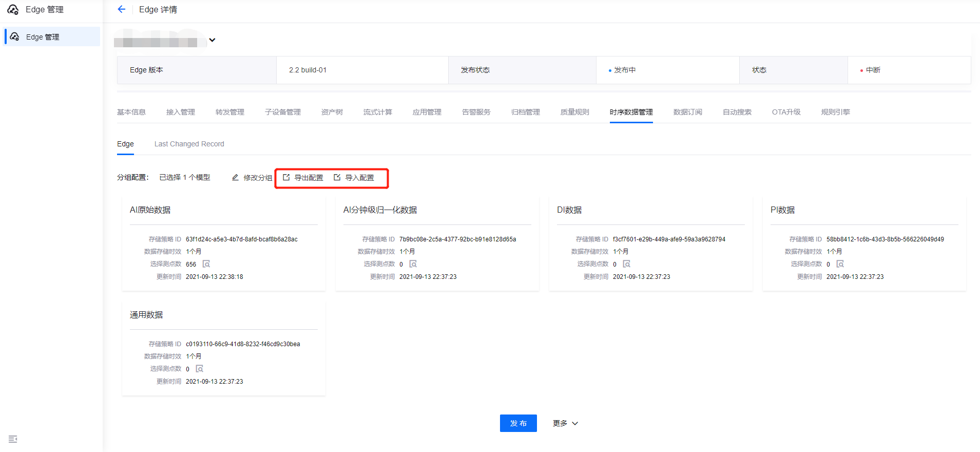Click 通用数据 card title
980x452 pixels.
coord(146,314)
